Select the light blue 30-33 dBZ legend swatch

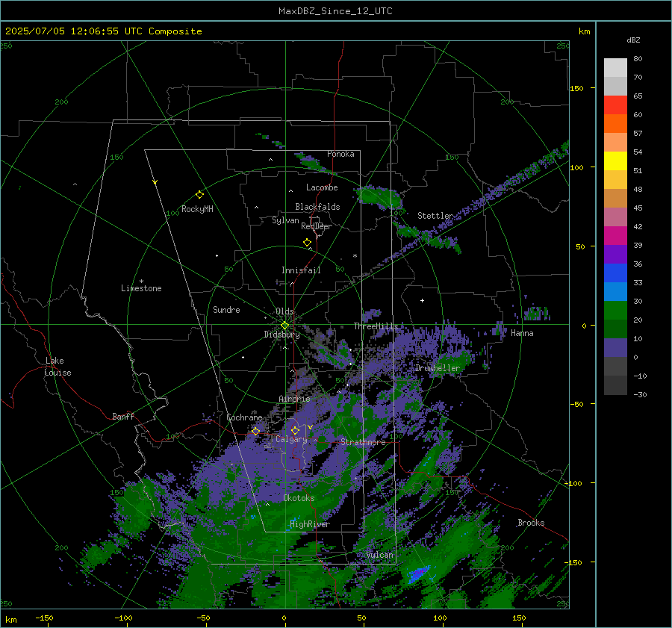click(x=615, y=292)
